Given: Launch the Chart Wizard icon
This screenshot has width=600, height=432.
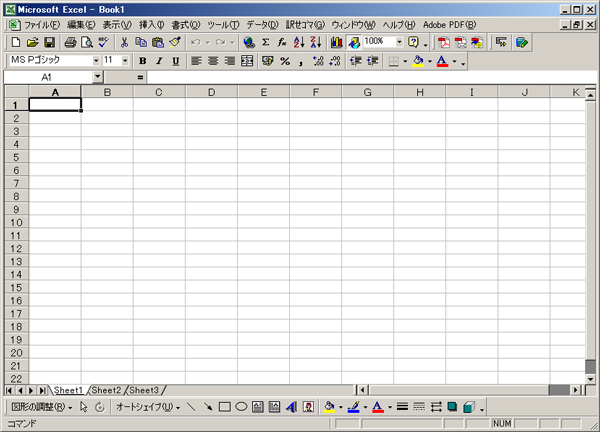Looking at the screenshot, I should tap(337, 42).
